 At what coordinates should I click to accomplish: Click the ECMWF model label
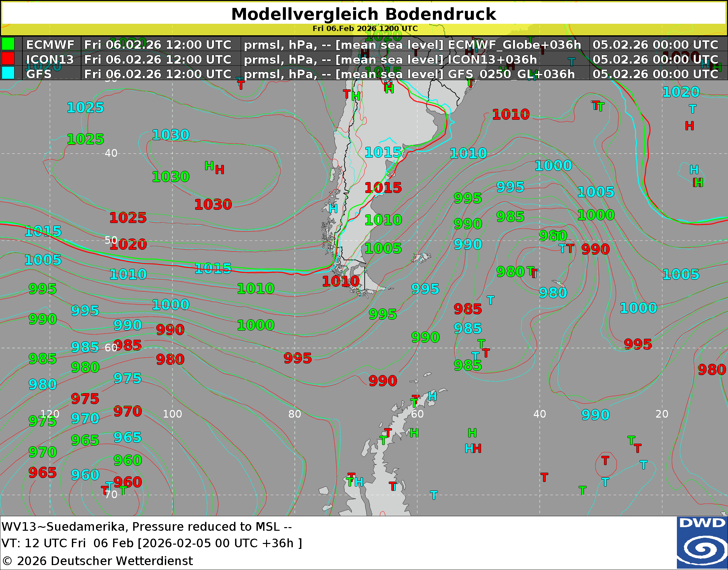50,45
